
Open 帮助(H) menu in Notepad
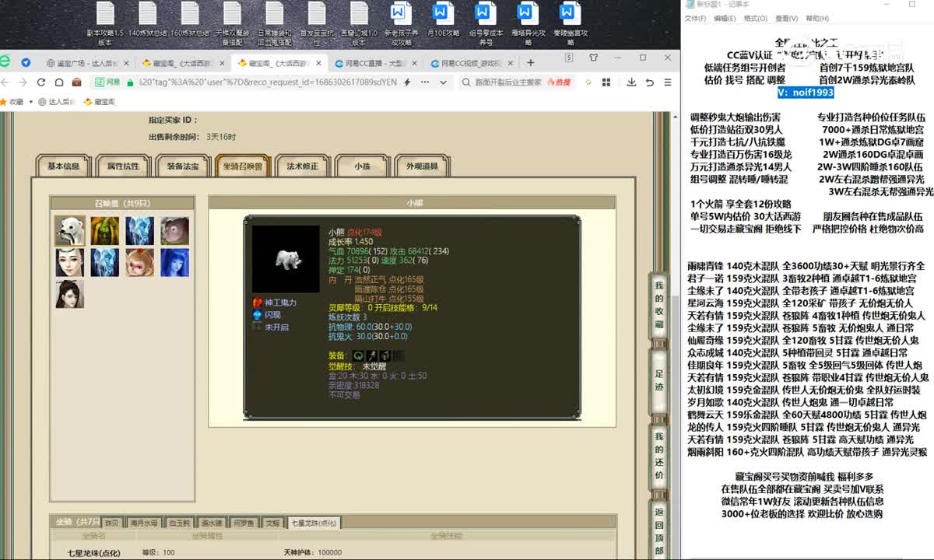coord(817,19)
